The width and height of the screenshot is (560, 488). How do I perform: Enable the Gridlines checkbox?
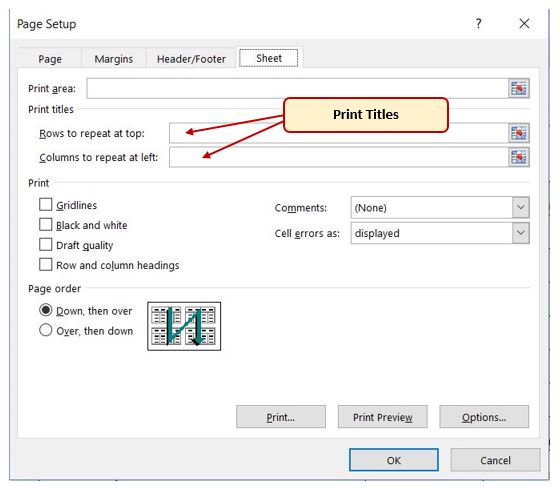tap(46, 205)
